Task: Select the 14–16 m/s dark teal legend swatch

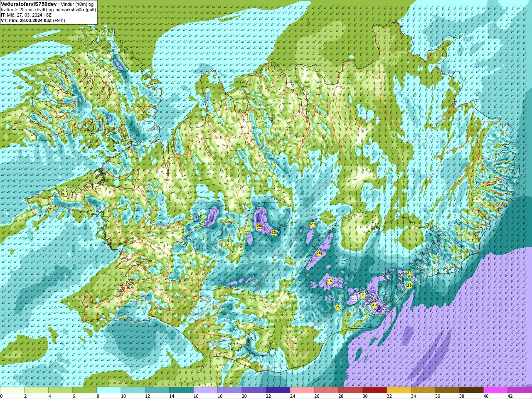Action: pyautogui.click(x=181, y=390)
